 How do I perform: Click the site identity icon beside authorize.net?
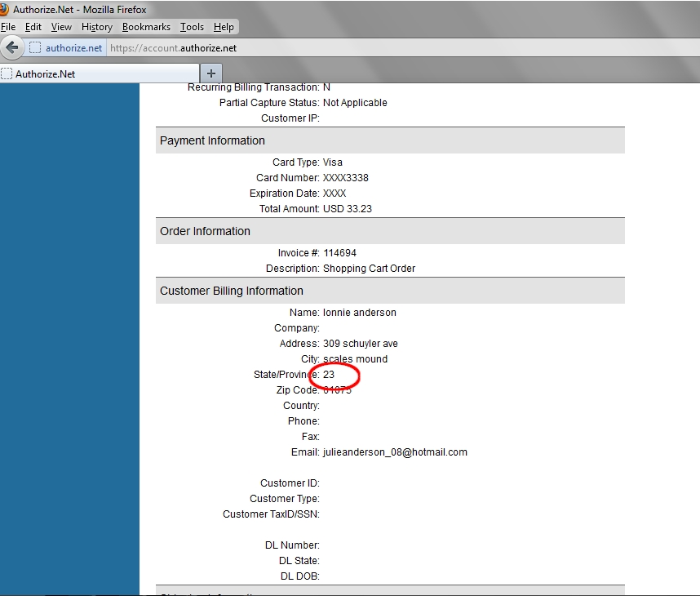35,48
